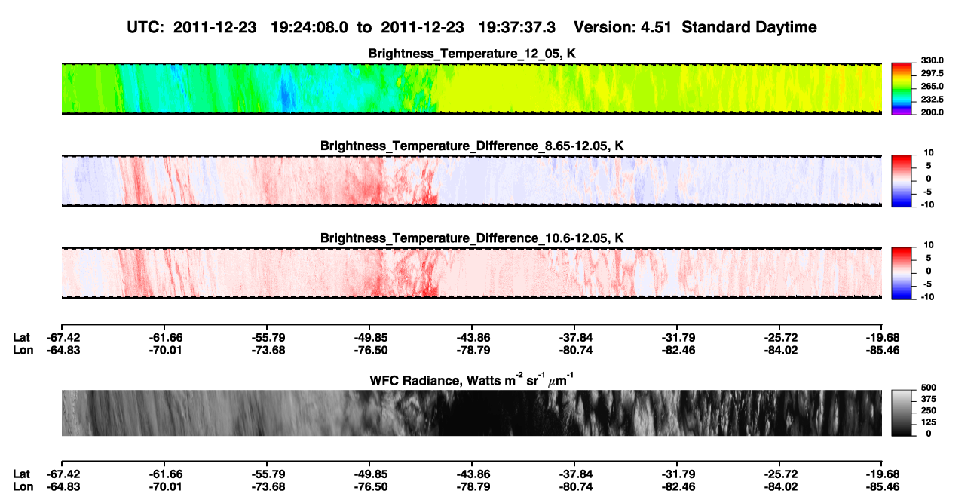Click the 265.0 colorbar label

(932, 87)
